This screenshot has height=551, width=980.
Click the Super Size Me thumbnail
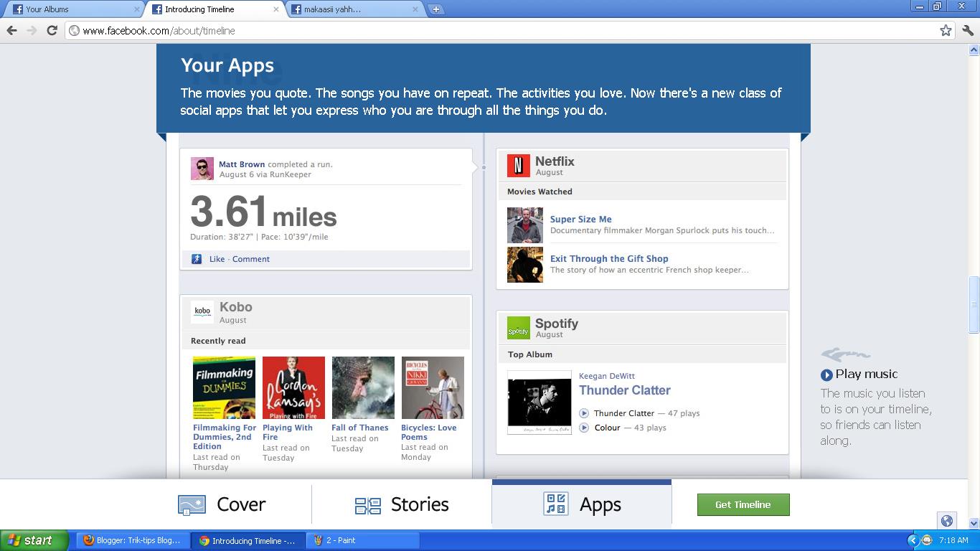coord(525,225)
